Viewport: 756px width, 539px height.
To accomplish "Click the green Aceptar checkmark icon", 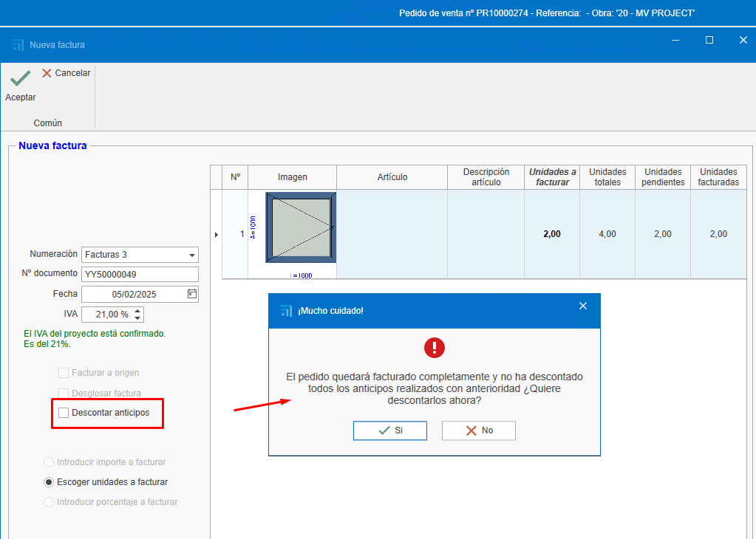I will (20, 78).
